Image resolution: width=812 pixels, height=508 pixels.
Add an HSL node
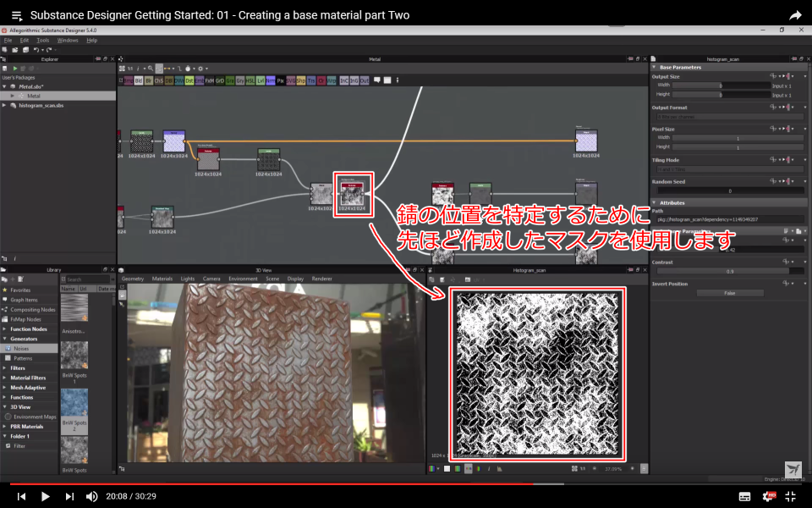point(250,80)
